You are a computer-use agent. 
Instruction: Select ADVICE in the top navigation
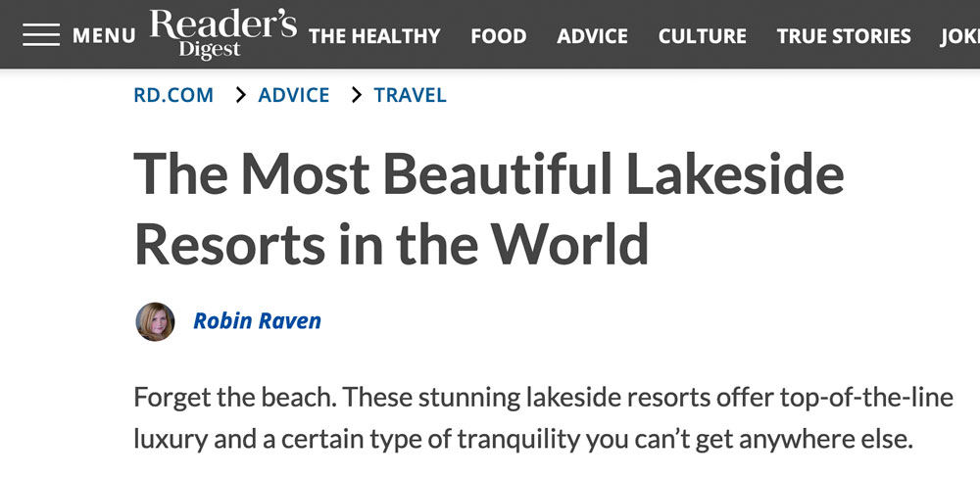coord(592,36)
